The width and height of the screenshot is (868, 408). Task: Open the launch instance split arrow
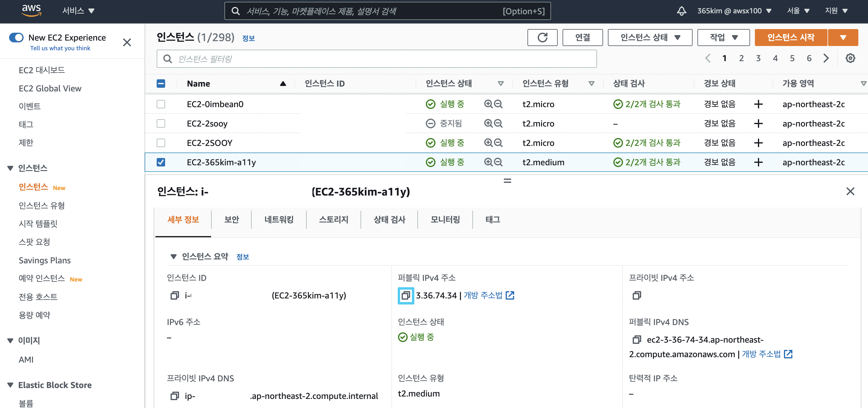(843, 37)
